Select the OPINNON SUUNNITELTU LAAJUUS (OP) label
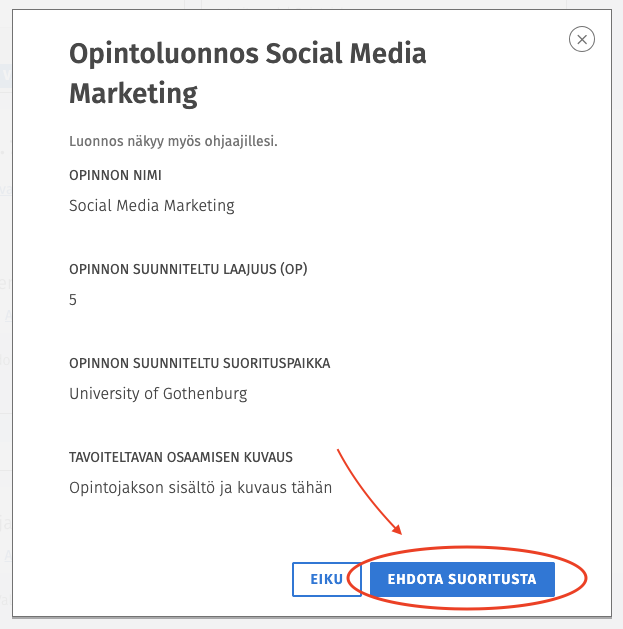The height and width of the screenshot is (629, 623). coord(188,269)
